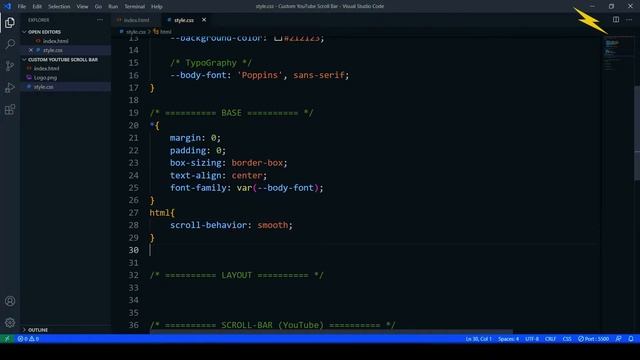This screenshot has width=640, height=360.
Task: Click line number 27 gutter
Action: (x=133, y=213)
